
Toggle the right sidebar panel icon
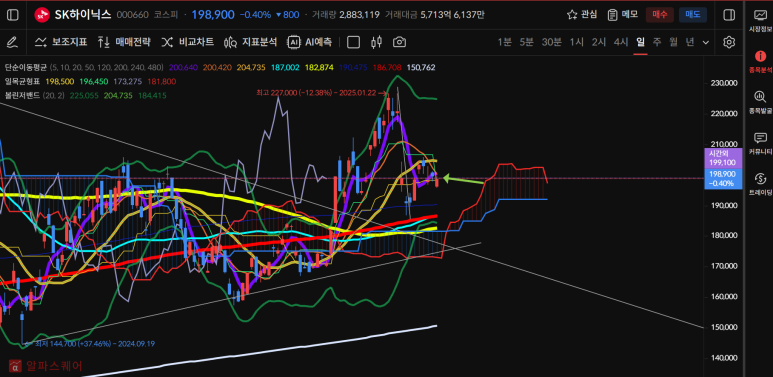(x=729, y=15)
